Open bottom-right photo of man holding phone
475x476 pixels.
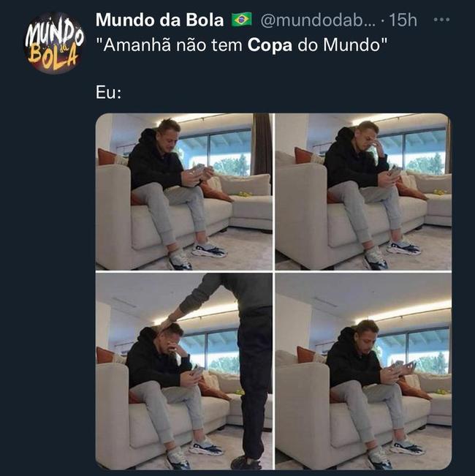click(x=362, y=371)
